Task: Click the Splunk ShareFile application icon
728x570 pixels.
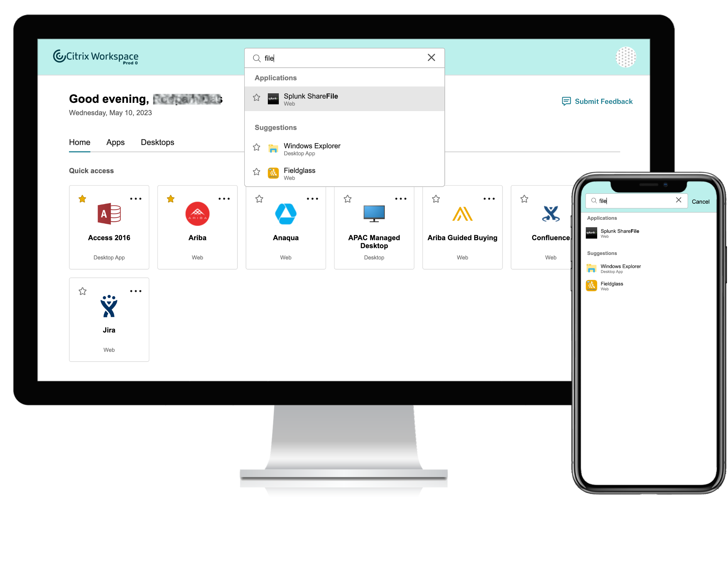Action: pos(274,99)
